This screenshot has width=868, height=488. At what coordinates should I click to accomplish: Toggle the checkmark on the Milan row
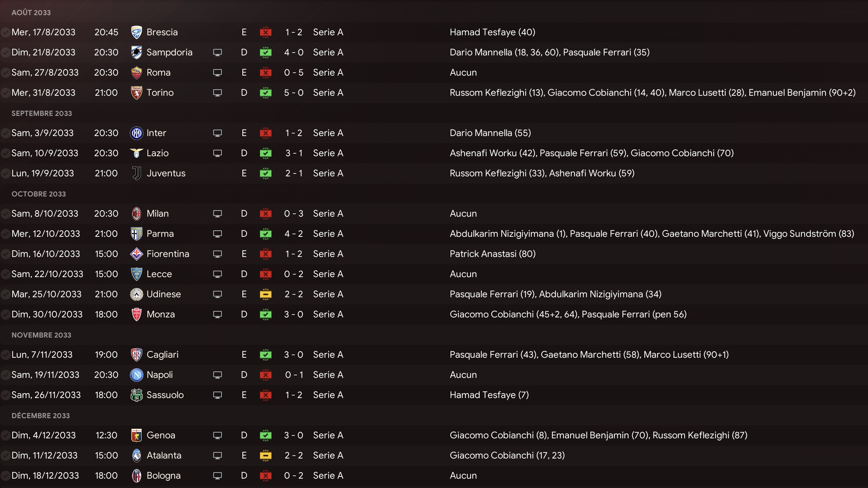pyautogui.click(x=5, y=214)
